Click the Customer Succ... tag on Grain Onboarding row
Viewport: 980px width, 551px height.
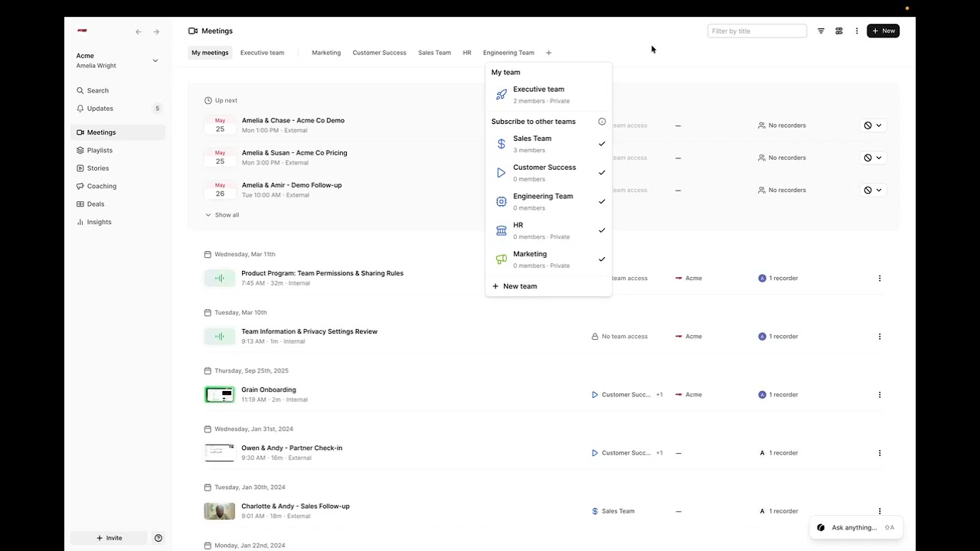point(621,395)
